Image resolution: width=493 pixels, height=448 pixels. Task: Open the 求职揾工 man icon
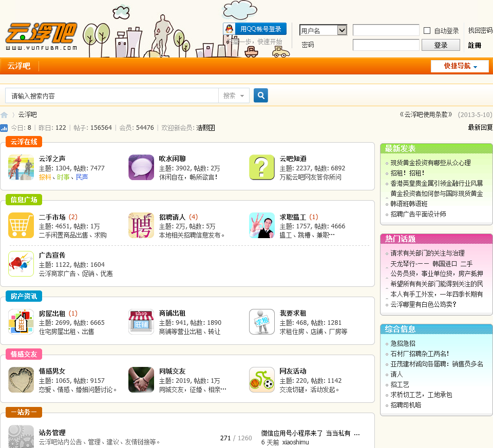point(261,225)
